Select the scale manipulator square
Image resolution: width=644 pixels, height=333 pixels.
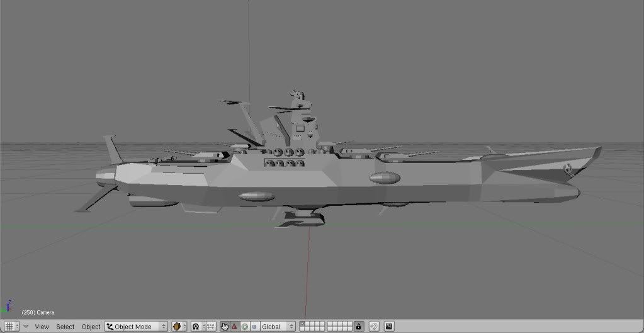(255, 327)
